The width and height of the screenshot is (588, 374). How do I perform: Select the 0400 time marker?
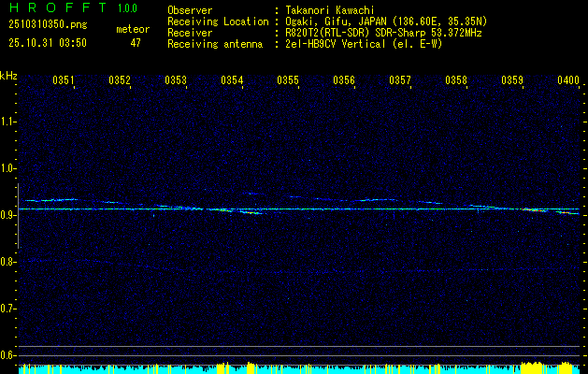click(x=568, y=81)
